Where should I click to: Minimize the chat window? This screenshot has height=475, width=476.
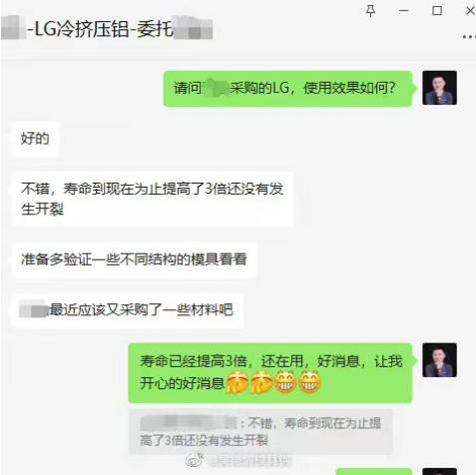coord(403,11)
